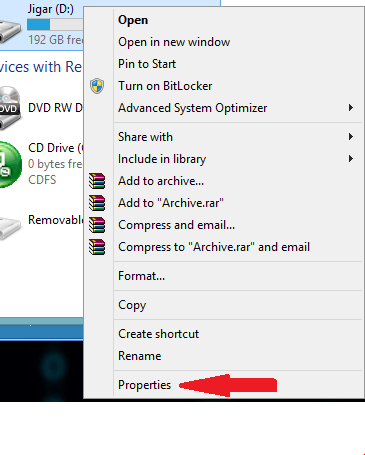Select Include in library entry
Image resolution: width=365 pixels, height=455 pixels.
pos(238,159)
